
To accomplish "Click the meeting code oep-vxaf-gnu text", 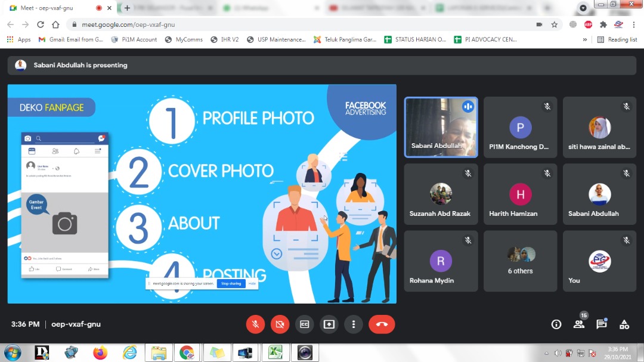I will pyautogui.click(x=76, y=324).
